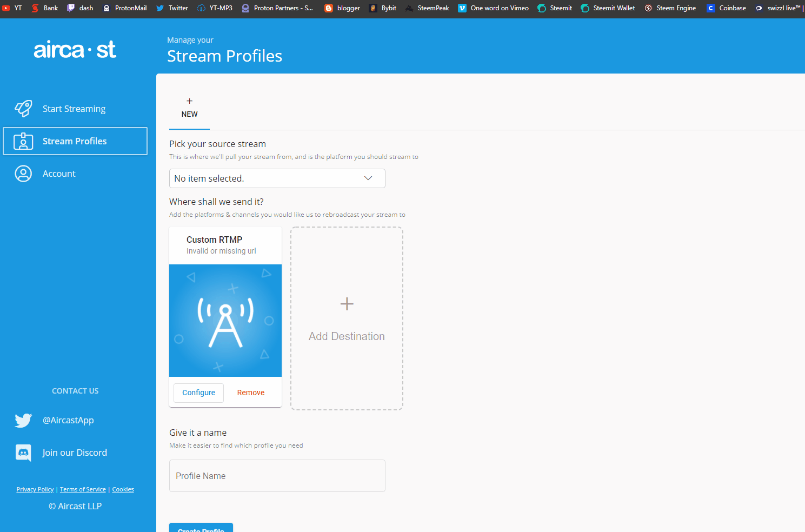The height and width of the screenshot is (532, 805).
Task: Click the rocket Start Streaming icon
Action: (23, 109)
